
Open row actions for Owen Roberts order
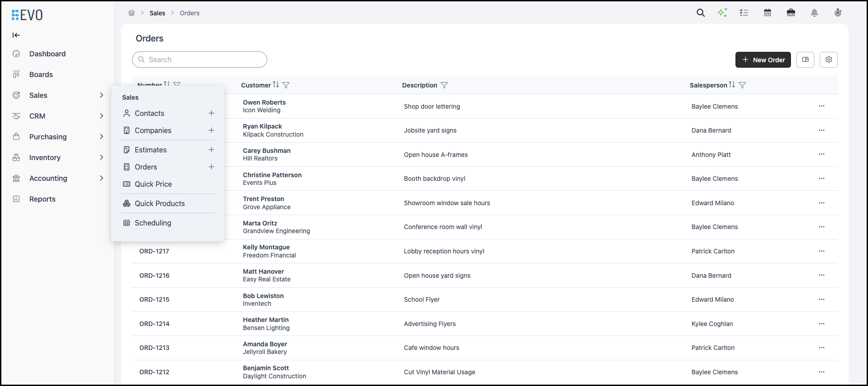pyautogui.click(x=822, y=106)
